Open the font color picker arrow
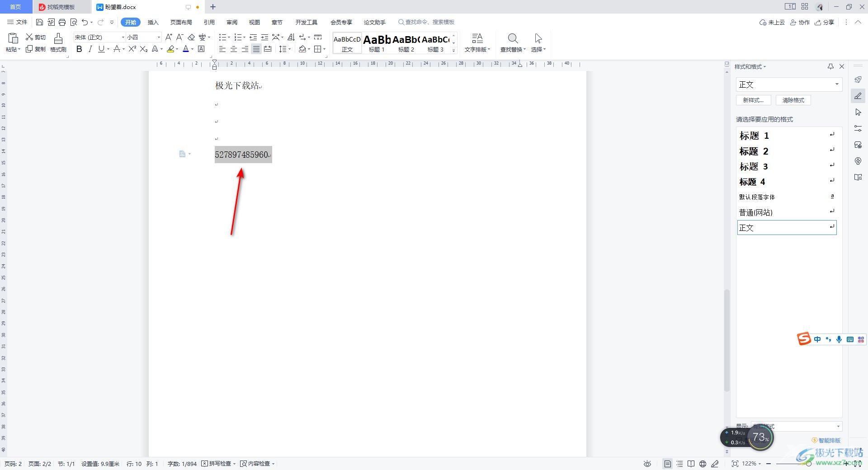 (x=192, y=49)
